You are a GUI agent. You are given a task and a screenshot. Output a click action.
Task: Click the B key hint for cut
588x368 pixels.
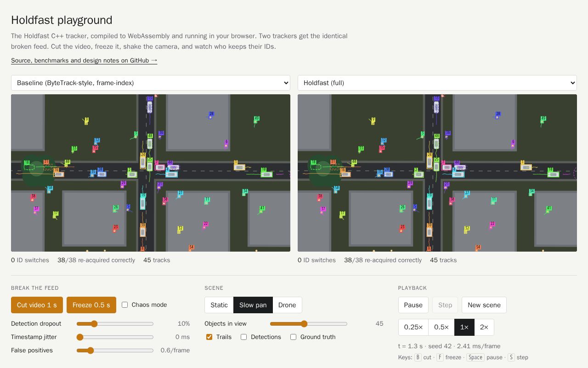[418, 357]
